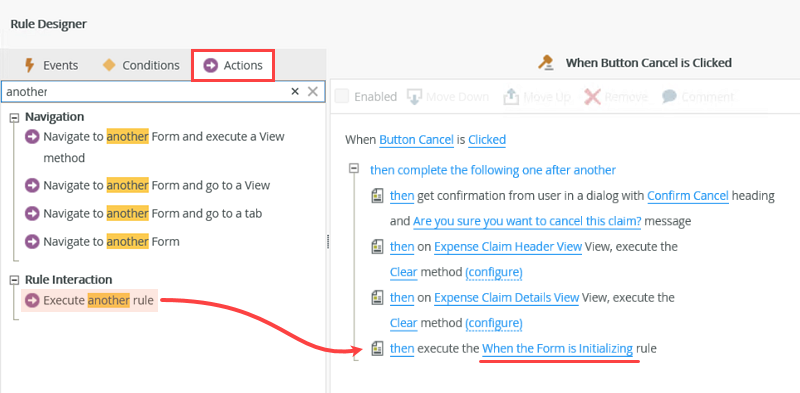
Task: Click the Move Down toolbar icon
Action: coord(414,96)
